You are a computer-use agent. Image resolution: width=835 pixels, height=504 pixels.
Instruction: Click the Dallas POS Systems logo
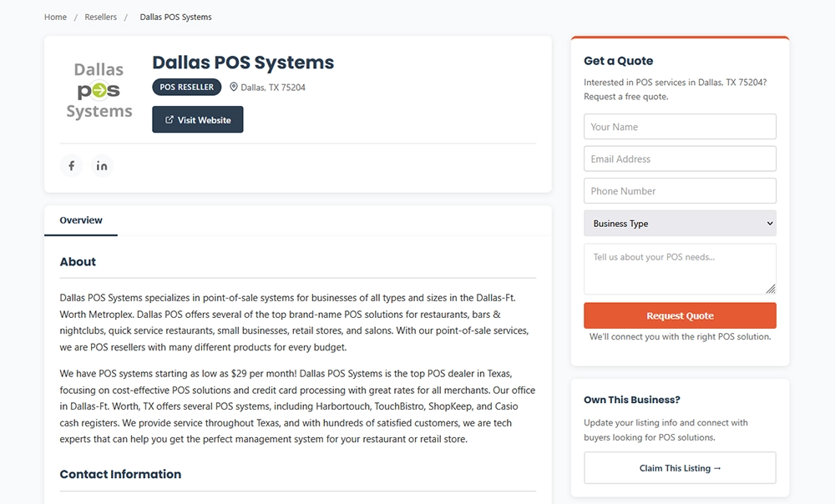pyautogui.click(x=99, y=88)
